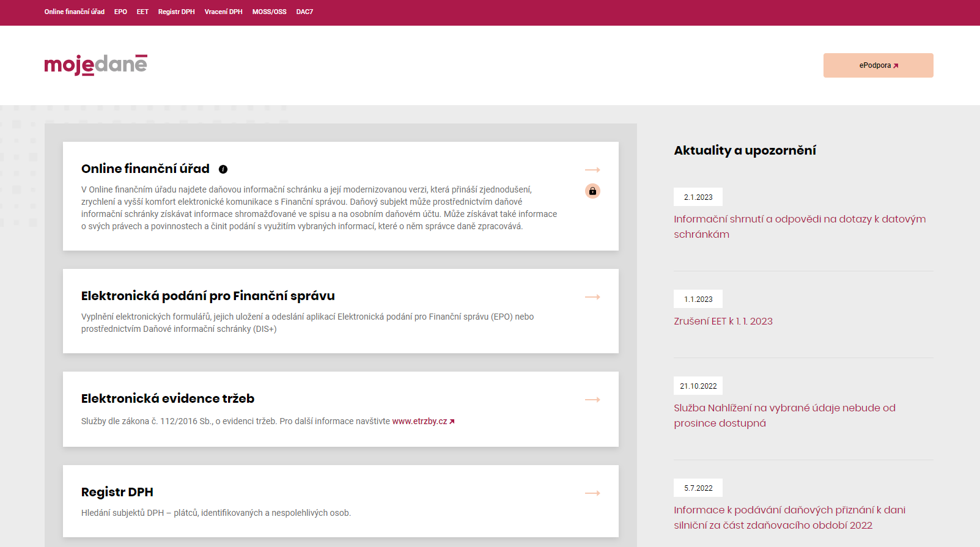The image size is (980, 547).
Task: Click the arrow in Elektronická evidence tržeb card
Action: (x=592, y=400)
